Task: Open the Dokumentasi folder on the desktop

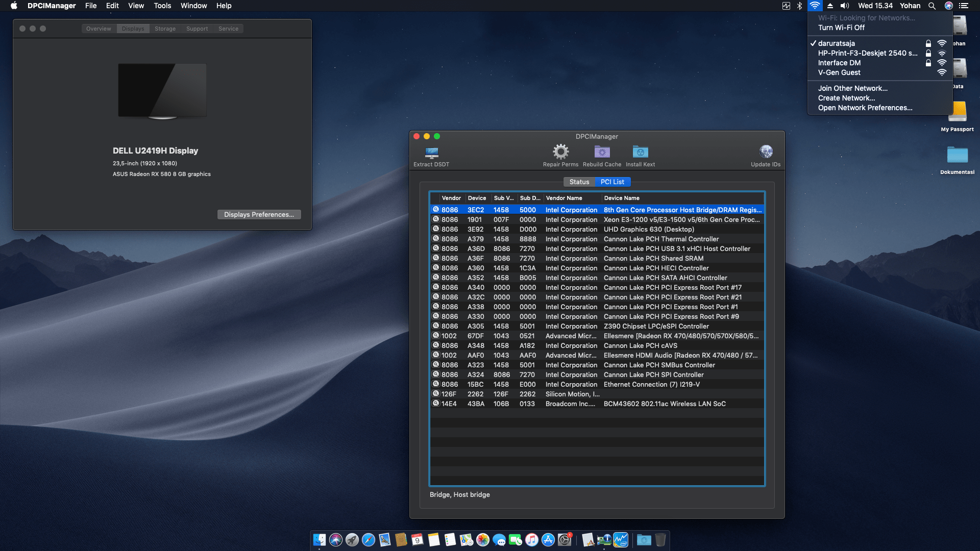Action: click(957, 156)
